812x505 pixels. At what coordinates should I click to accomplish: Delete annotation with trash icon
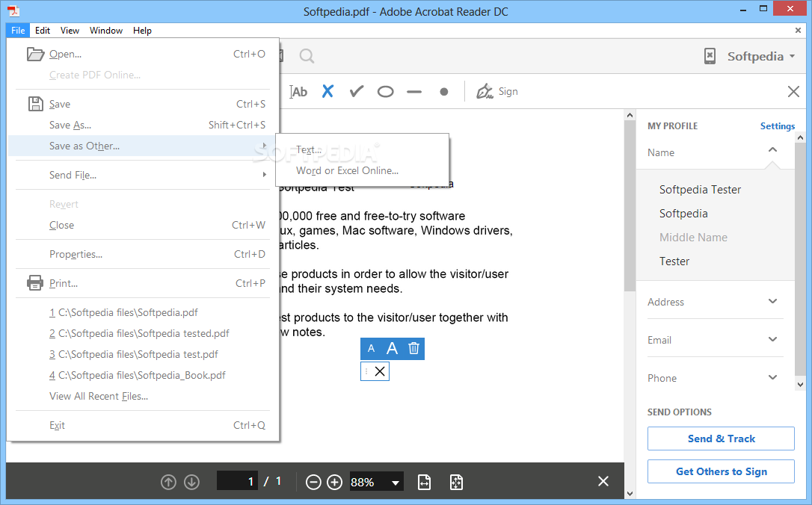[413, 349]
